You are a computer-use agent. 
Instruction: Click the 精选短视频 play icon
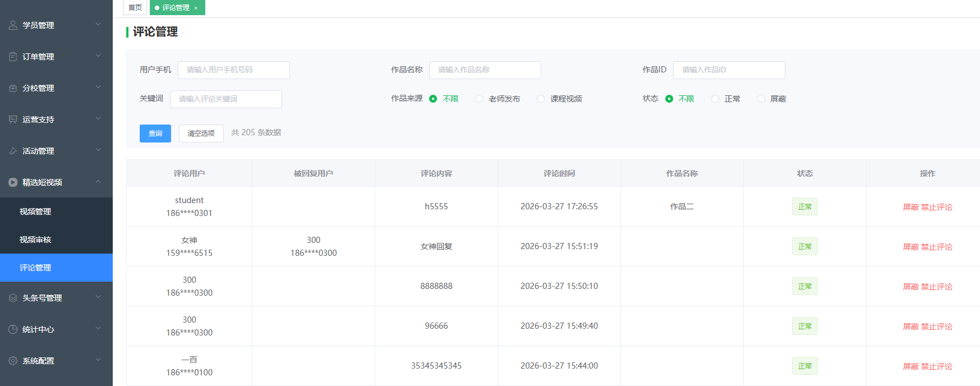[13, 182]
